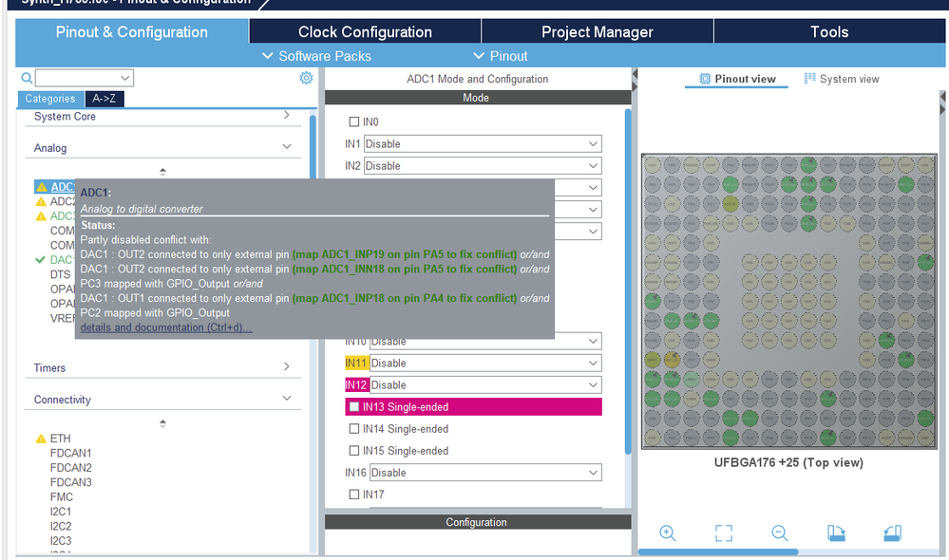Click the ETH warning triangle icon

(41, 439)
